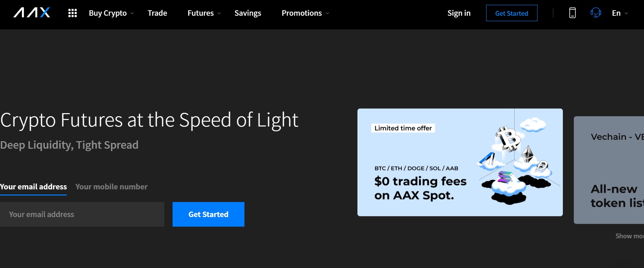This screenshot has width=644, height=268.
Task: Open the apps grid menu
Action: coord(72,13)
